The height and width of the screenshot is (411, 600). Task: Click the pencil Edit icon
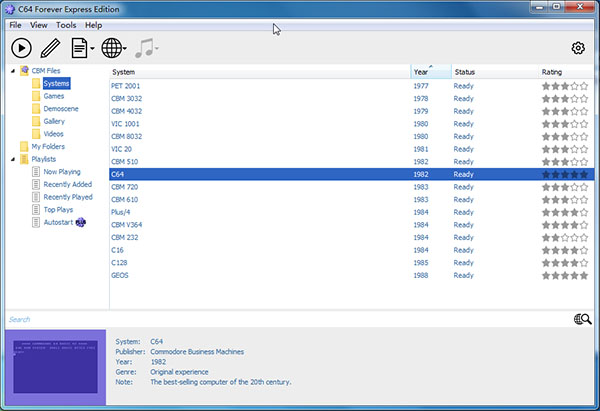click(x=51, y=48)
